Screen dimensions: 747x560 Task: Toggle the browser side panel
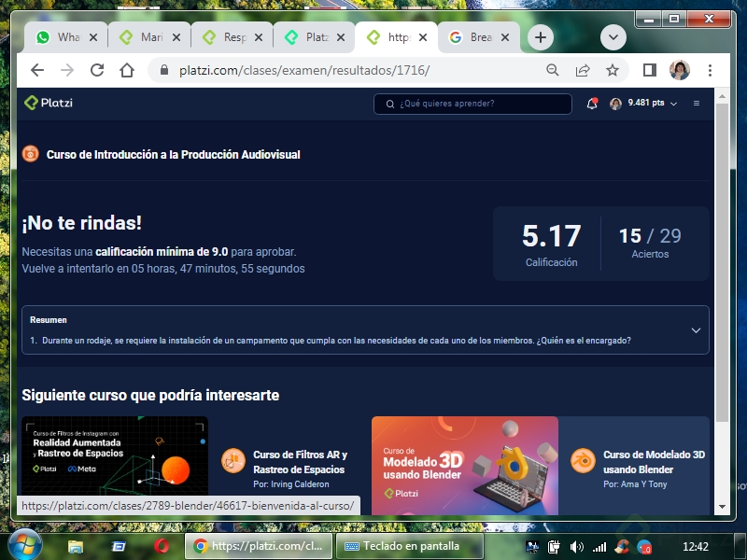coord(650,71)
